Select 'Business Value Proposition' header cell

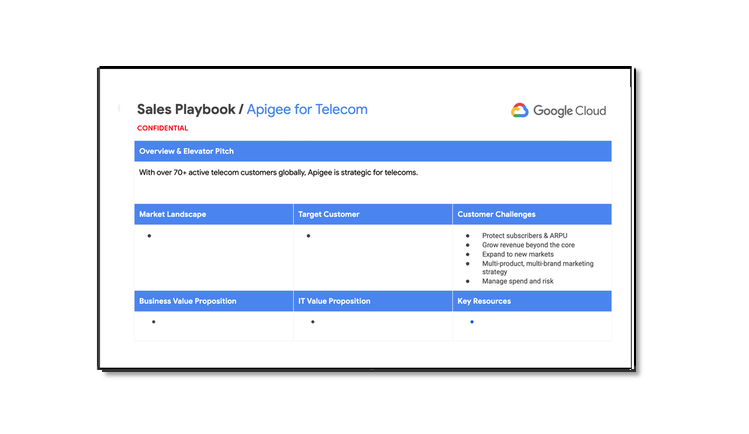tap(214, 301)
